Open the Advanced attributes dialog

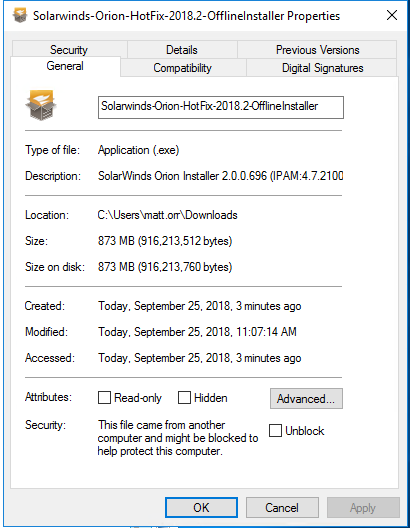306,399
